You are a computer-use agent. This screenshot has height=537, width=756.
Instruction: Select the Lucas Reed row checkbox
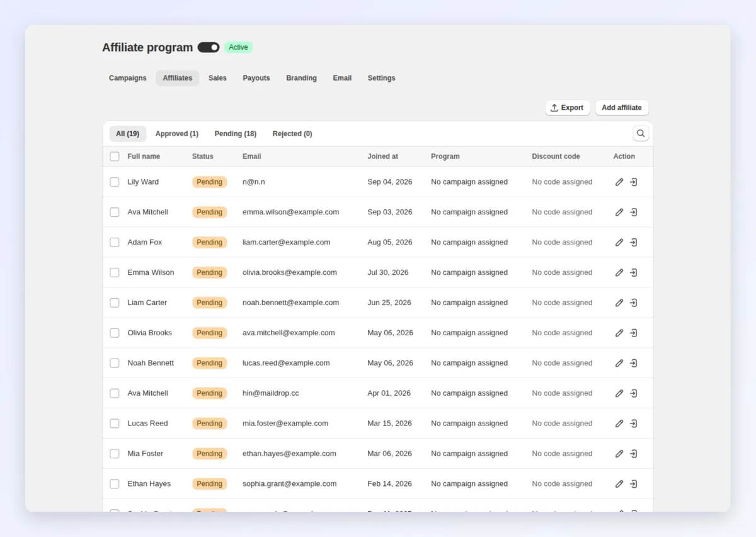115,424
